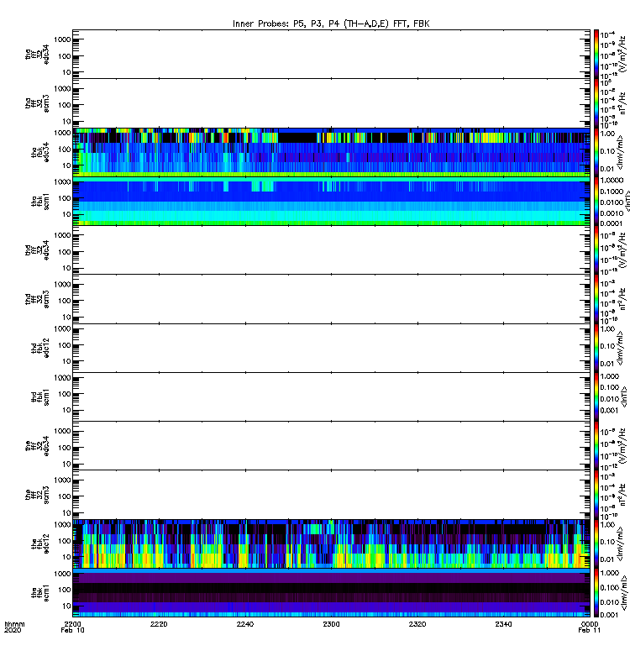Click the color bar of the fbk edc12 panel
This screenshot has width=630, height=672.
(x=596, y=543)
